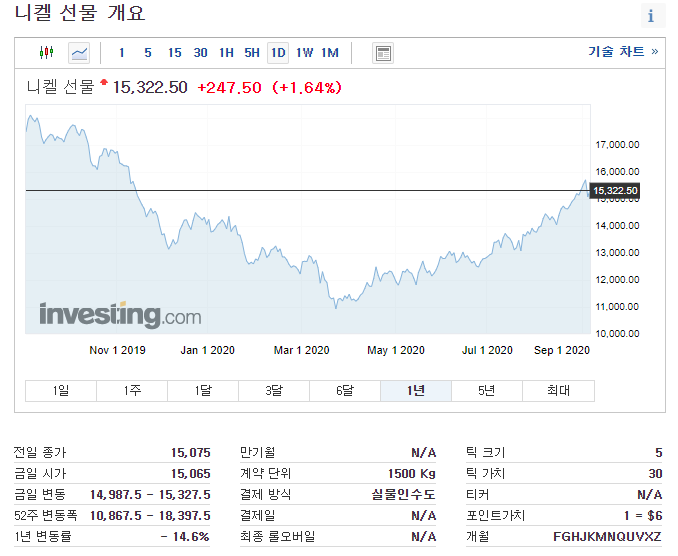Image resolution: width=678 pixels, height=556 pixels.
Task: Set chart interval to 15 minutes
Action: tap(174, 53)
